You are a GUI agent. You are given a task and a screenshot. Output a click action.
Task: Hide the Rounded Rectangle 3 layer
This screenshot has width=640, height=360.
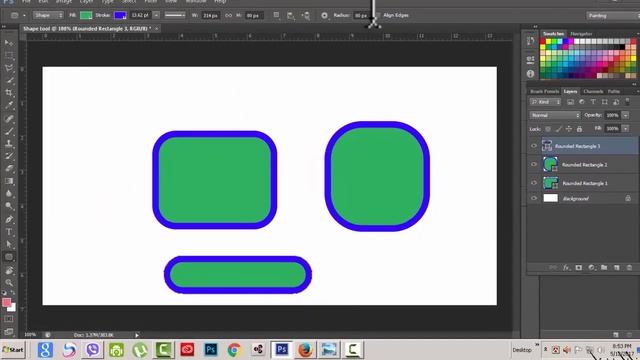tap(533, 146)
